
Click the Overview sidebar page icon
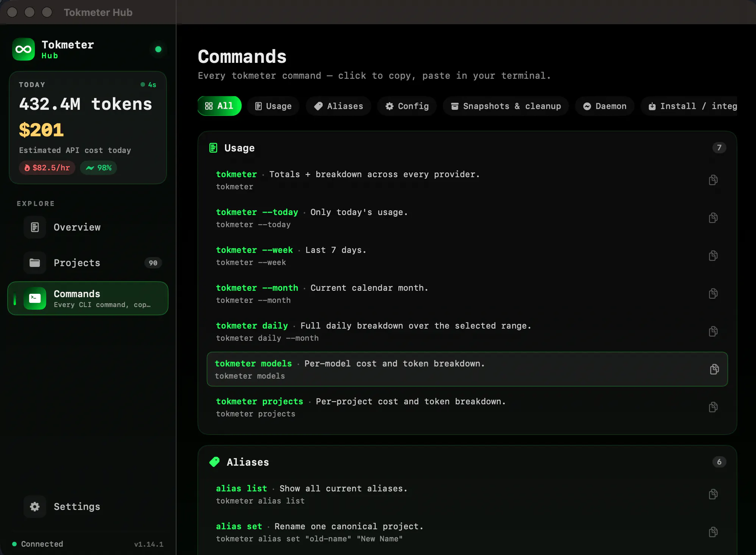point(35,227)
